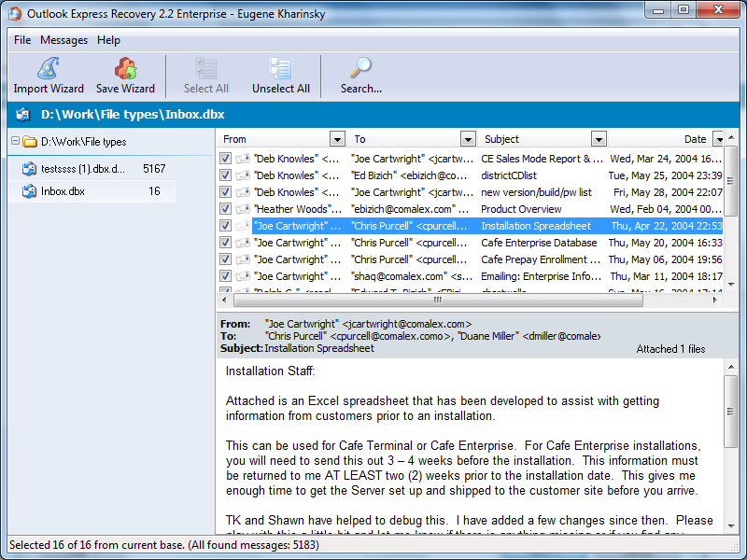
Task: Click preview pane scroll-down arrow
Action: tap(731, 526)
